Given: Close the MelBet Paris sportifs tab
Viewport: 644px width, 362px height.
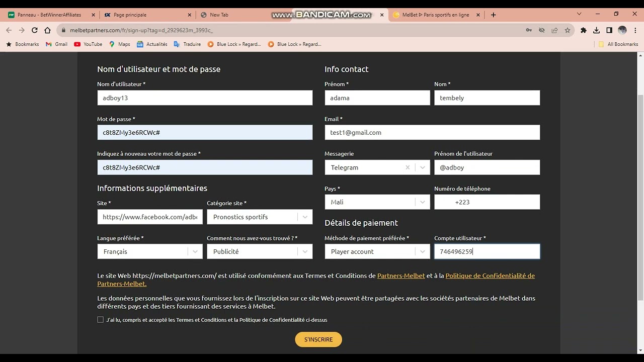Looking at the screenshot, I should (x=478, y=15).
